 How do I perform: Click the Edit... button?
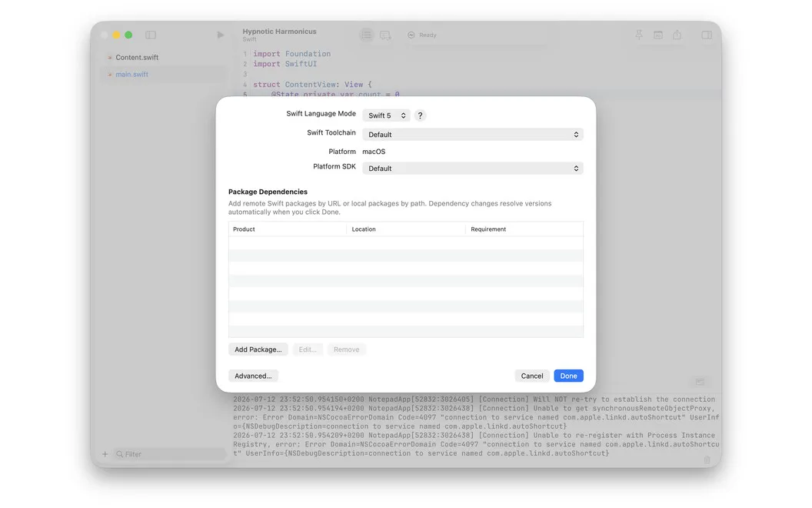pos(308,349)
